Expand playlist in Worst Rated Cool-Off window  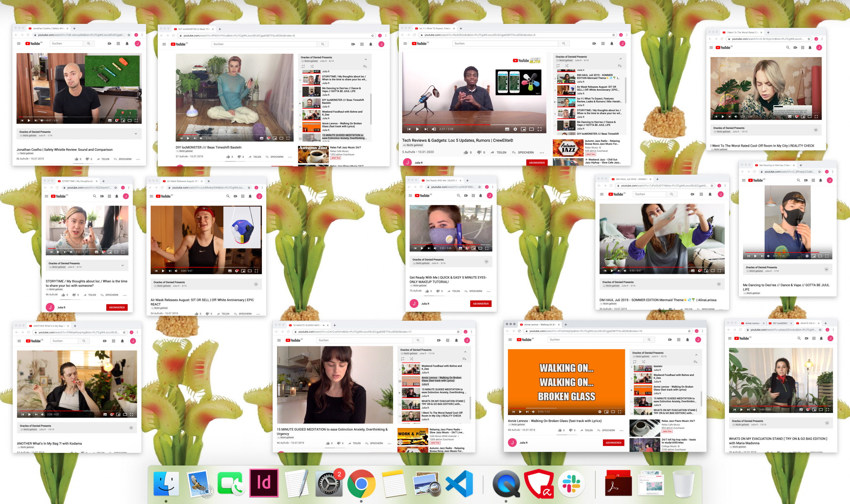815,130
